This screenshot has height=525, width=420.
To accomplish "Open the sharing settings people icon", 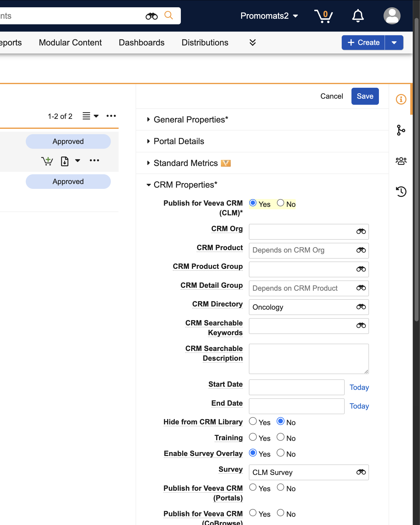I will pos(401,161).
